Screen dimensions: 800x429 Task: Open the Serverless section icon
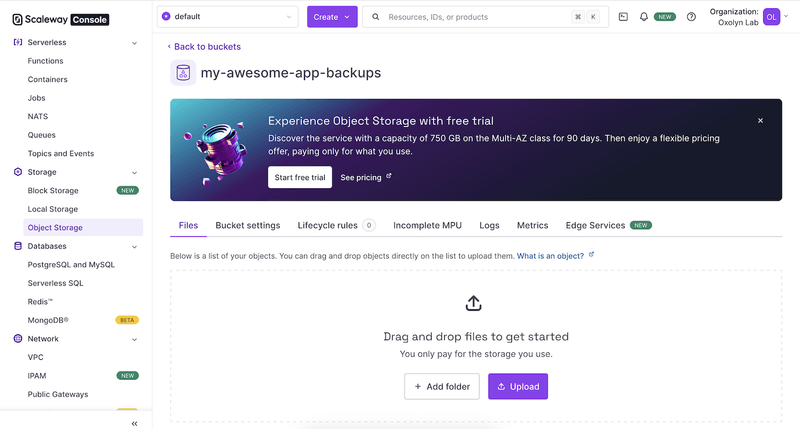(18, 42)
